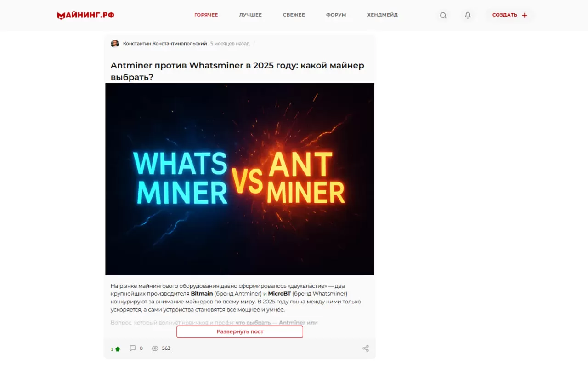Open the ЛУЧШЕЕ section
The image size is (588, 365).
click(250, 15)
